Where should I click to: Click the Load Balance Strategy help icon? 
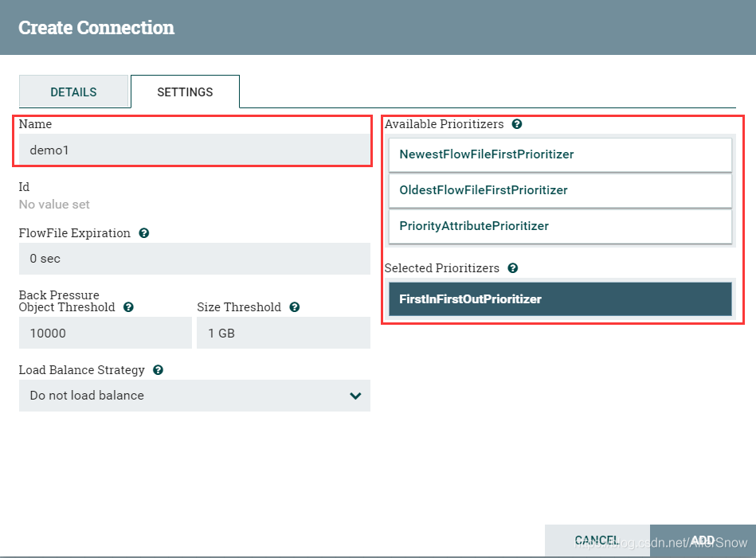click(158, 370)
